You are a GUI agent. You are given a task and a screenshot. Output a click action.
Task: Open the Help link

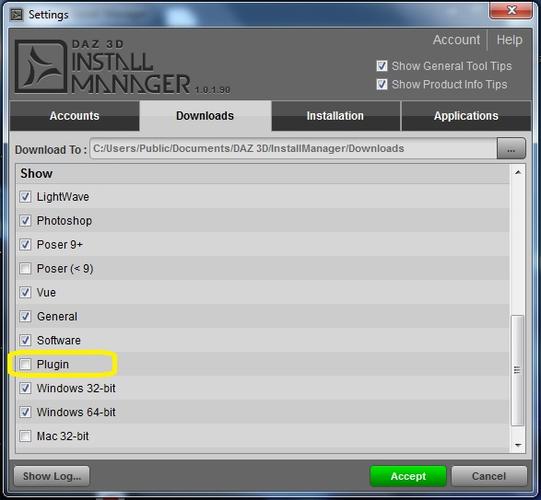[509, 40]
